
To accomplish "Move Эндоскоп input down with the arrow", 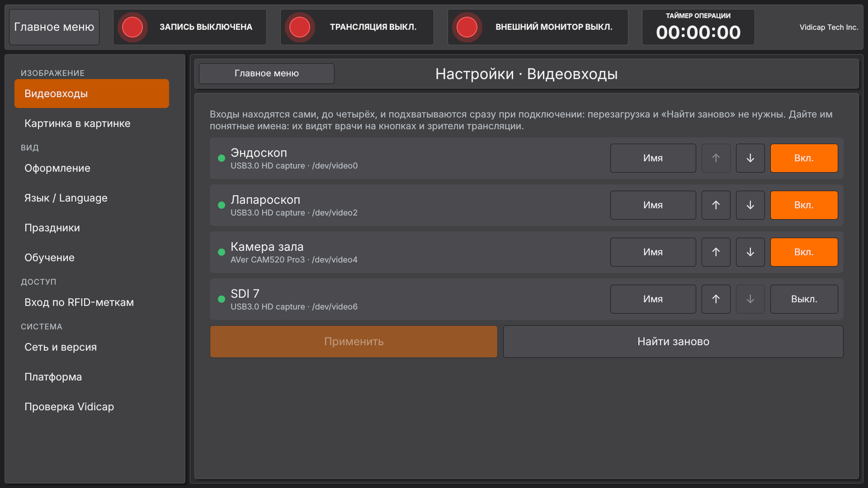I will tap(750, 158).
